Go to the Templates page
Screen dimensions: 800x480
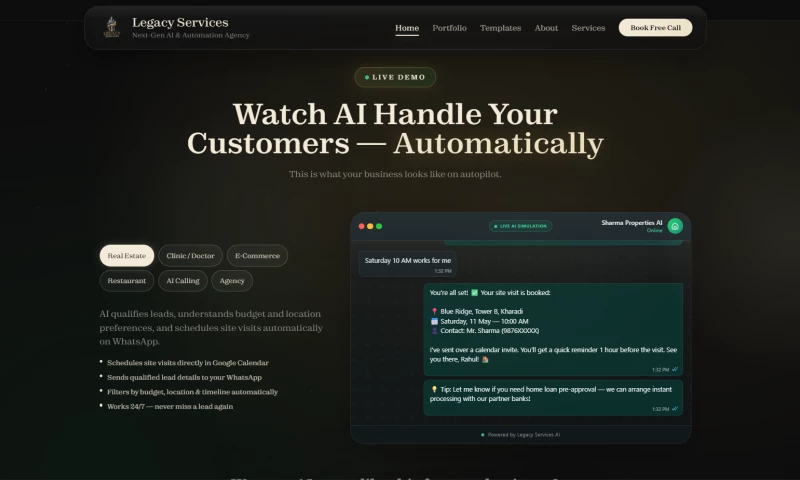tap(501, 28)
